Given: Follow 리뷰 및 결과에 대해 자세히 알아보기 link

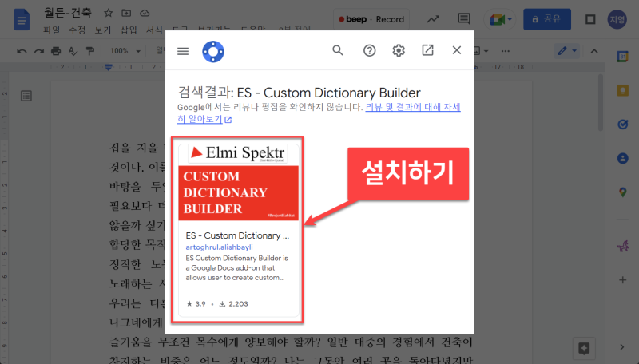Looking at the screenshot, I should pos(319,113).
